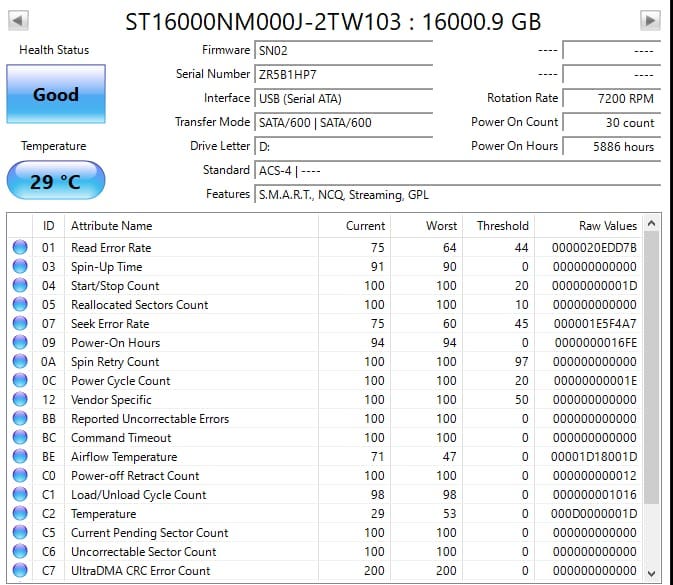This screenshot has width=673, height=585.
Task: Click status dot for Power Cycle Count
Action: click(x=20, y=380)
